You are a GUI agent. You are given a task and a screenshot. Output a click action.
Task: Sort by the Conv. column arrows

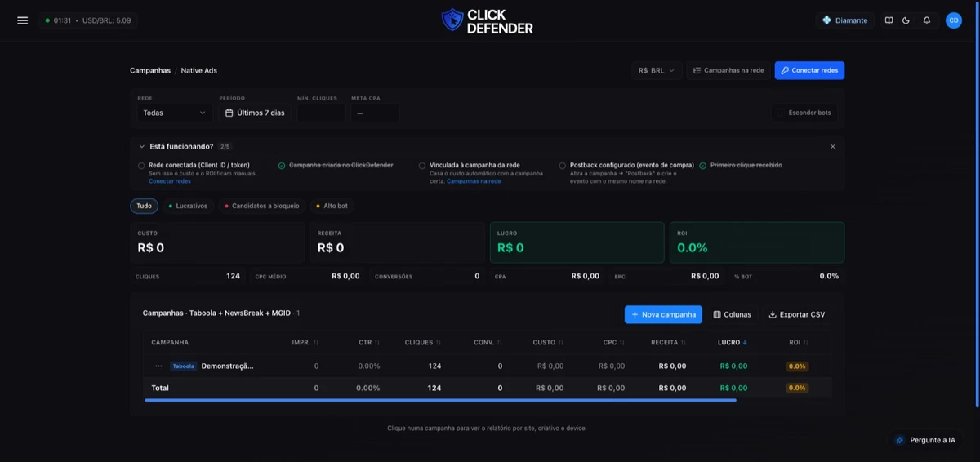[x=500, y=343]
